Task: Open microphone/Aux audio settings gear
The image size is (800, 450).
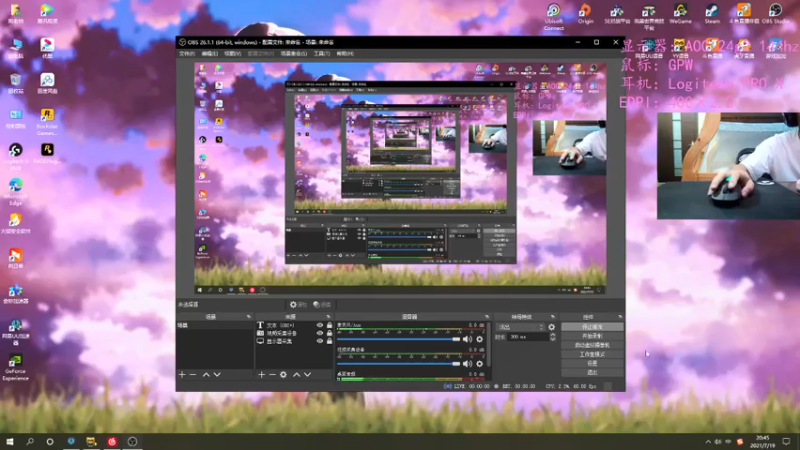Action: pos(480,339)
